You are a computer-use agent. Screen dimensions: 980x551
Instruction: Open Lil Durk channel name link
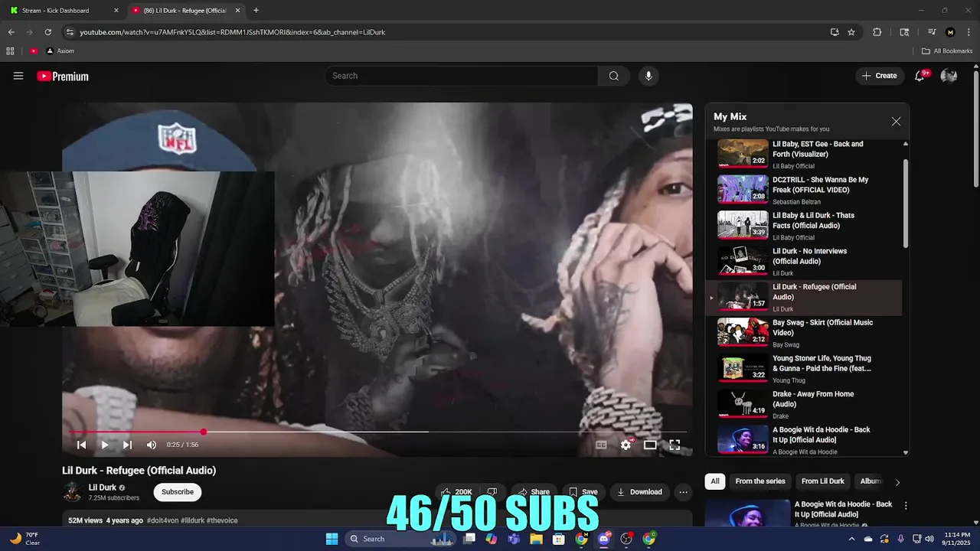click(103, 487)
